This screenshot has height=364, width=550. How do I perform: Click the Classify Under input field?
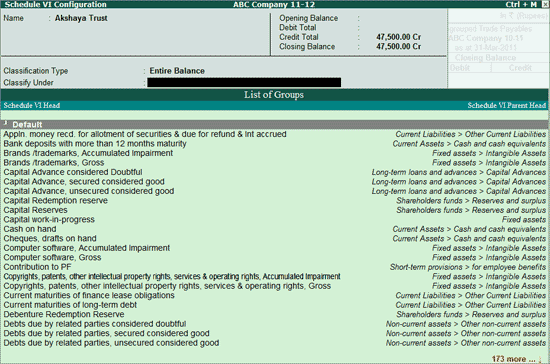pyautogui.click(x=244, y=82)
